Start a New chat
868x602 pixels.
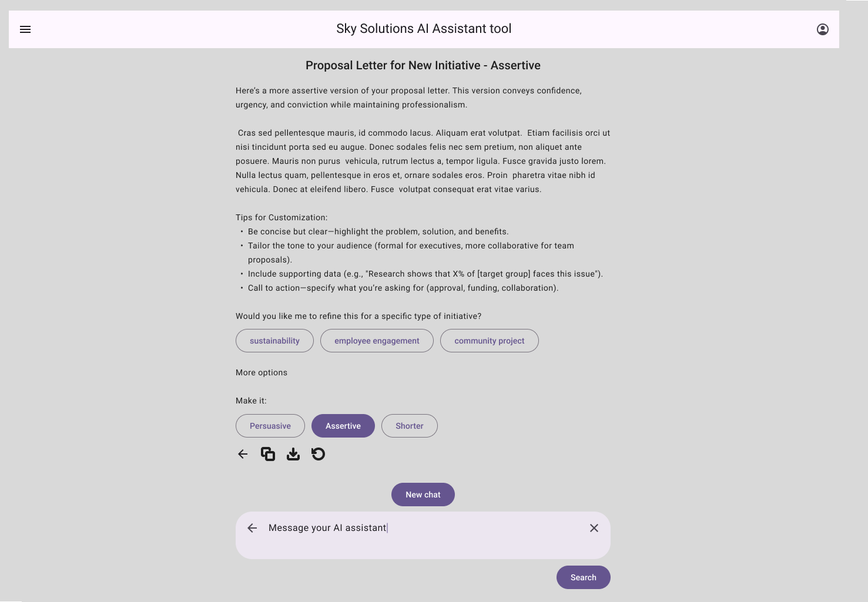[423, 495]
